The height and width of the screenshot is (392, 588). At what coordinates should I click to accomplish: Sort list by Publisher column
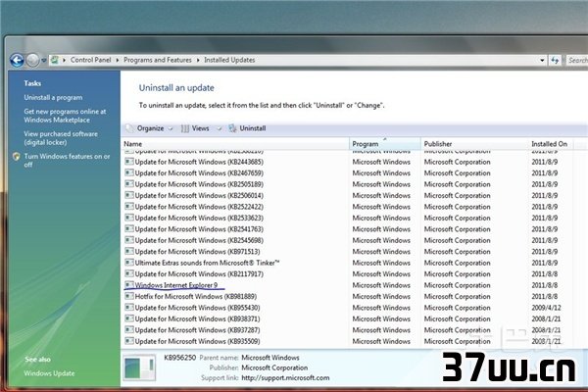coord(474,144)
